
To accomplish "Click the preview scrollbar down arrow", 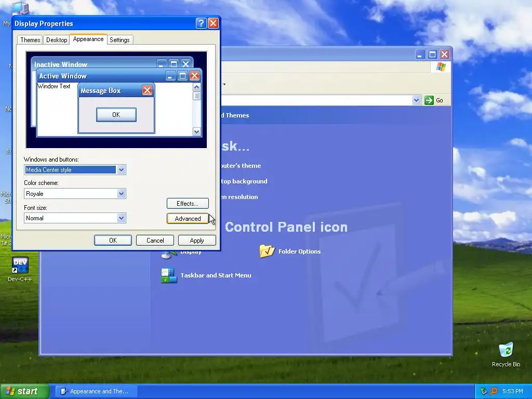I will [x=196, y=131].
